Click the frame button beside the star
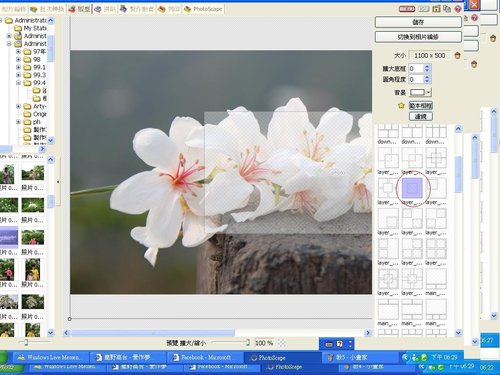Image resolution: width=500 pixels, height=375 pixels. point(421,106)
